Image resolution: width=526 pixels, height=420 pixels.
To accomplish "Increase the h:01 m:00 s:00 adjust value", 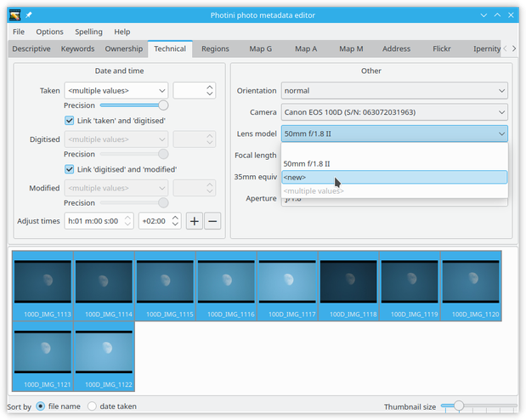I will coord(127,218).
